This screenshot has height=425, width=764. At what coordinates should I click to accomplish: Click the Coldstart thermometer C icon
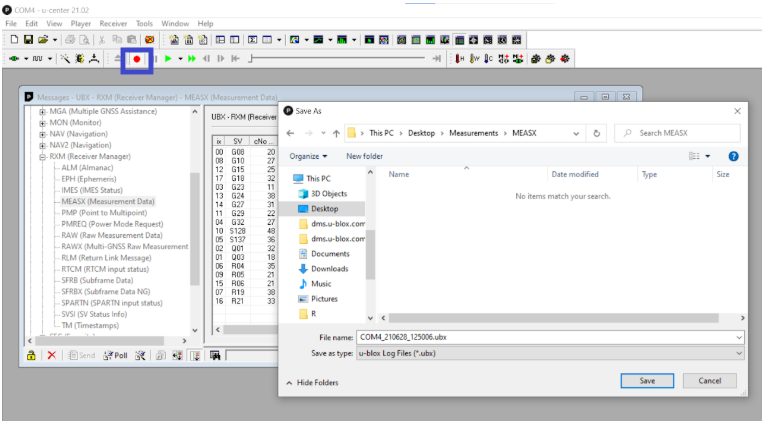point(488,58)
